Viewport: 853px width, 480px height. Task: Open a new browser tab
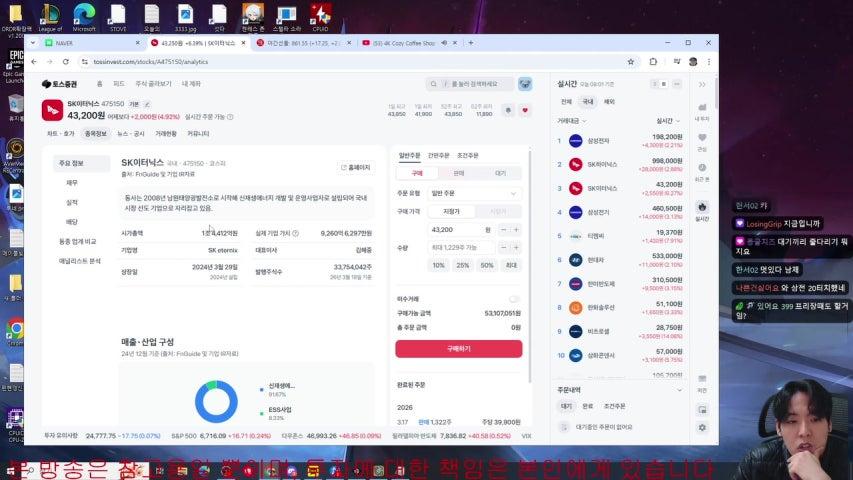tap(471, 43)
